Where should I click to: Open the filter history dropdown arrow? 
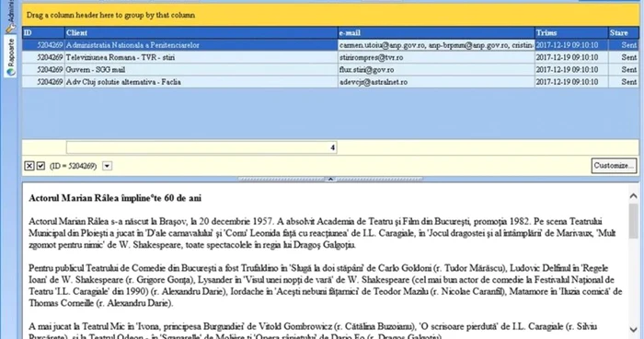108,166
